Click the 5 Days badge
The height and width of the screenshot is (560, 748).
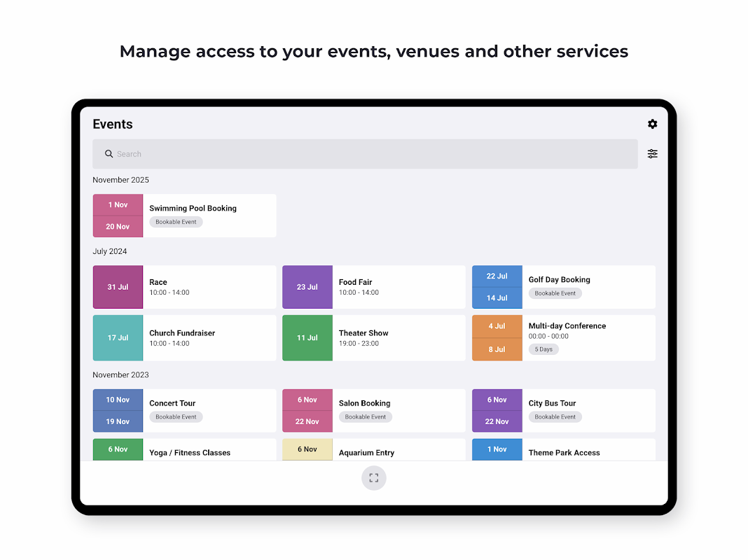pyautogui.click(x=543, y=349)
